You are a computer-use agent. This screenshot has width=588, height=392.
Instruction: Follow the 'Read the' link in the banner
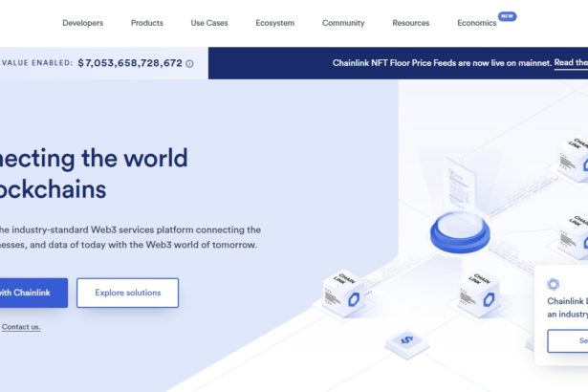pyautogui.click(x=571, y=63)
